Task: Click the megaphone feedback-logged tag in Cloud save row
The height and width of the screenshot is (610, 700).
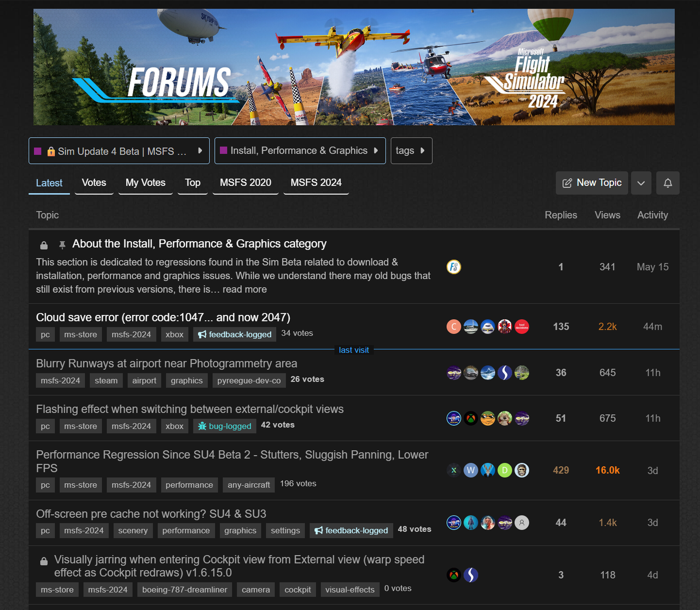Action: click(x=235, y=335)
